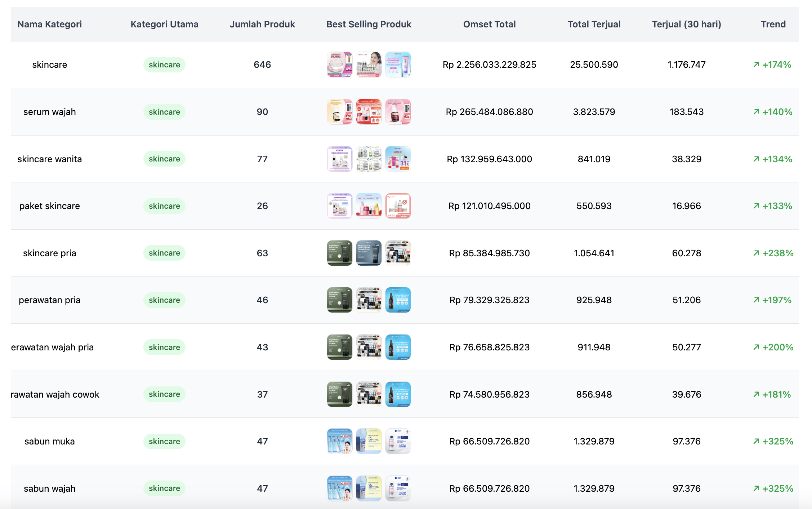Click trend arrow icon for skincare pria

756,253
